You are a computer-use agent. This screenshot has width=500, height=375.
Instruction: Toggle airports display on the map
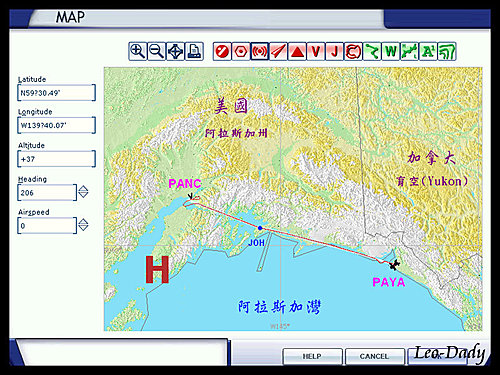[x=222, y=51]
